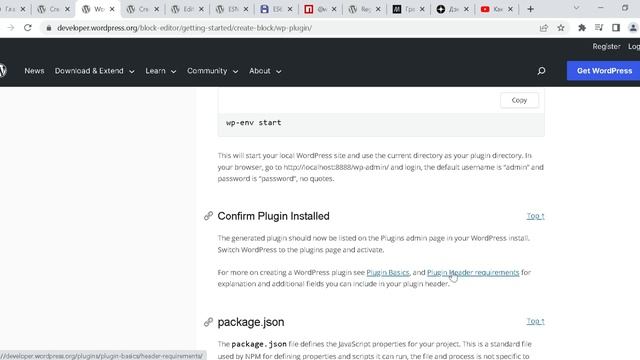Open the Chrome profile avatar icon
The image size is (640, 360).
point(633,28)
